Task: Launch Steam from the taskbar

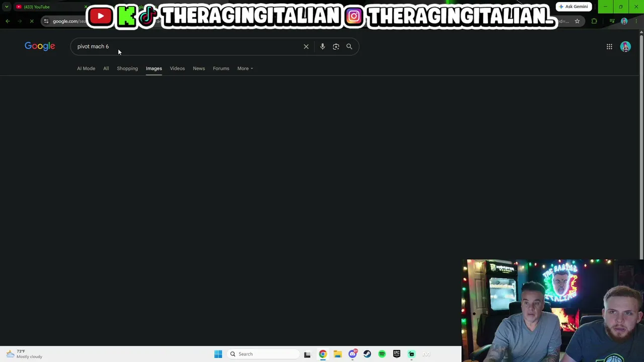Action: pos(367,354)
